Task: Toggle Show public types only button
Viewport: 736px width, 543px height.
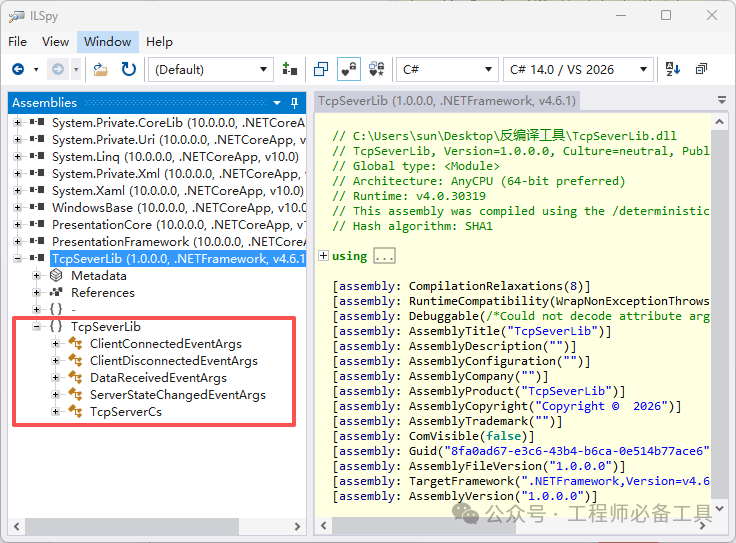Action: point(321,69)
